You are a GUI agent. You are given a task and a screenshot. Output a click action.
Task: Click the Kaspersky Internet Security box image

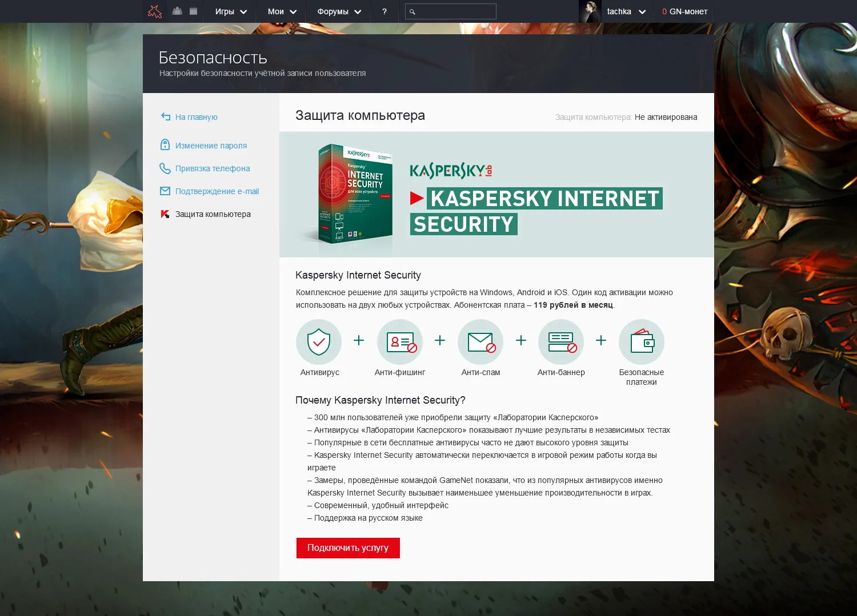pos(355,194)
